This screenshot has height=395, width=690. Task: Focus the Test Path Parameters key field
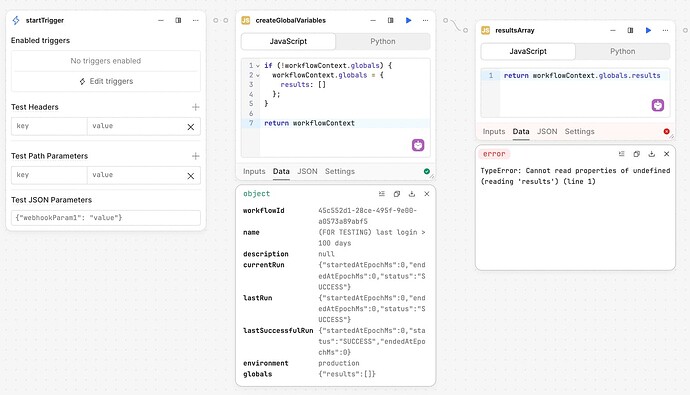click(x=49, y=175)
